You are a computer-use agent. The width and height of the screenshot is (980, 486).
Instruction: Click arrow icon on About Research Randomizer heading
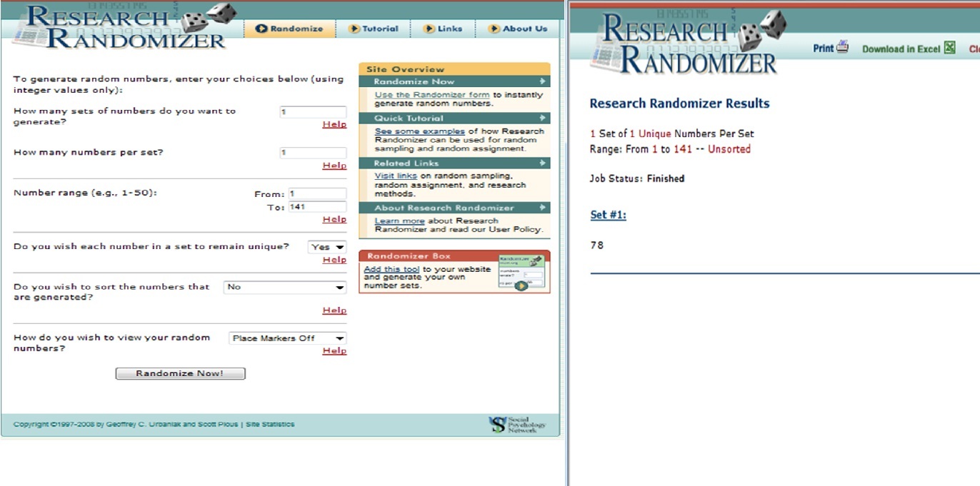(544, 208)
